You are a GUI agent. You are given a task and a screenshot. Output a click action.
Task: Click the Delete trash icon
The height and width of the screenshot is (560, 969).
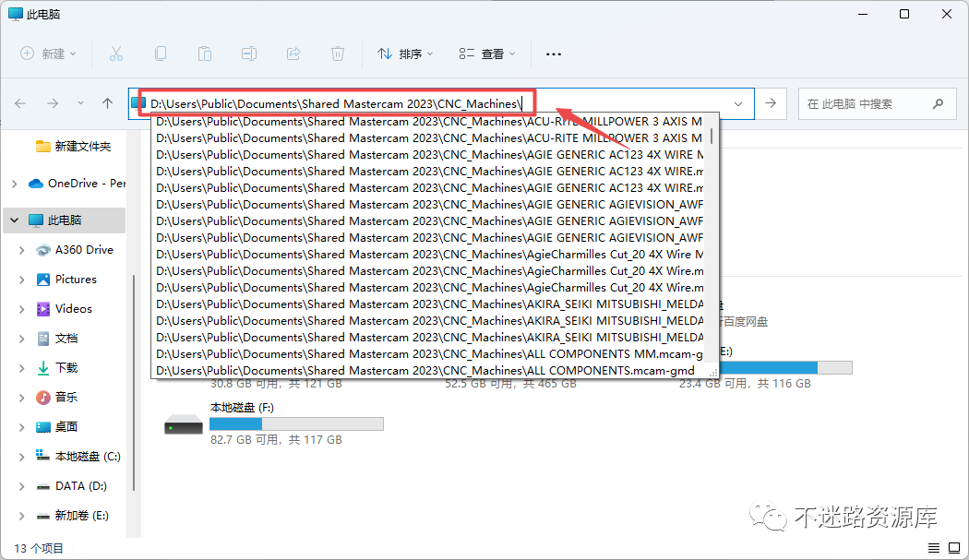(338, 54)
